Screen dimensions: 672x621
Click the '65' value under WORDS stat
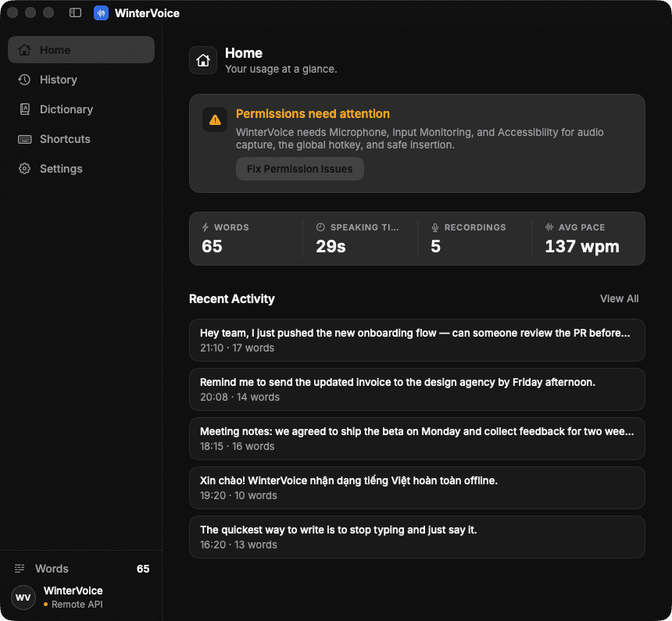[212, 247]
